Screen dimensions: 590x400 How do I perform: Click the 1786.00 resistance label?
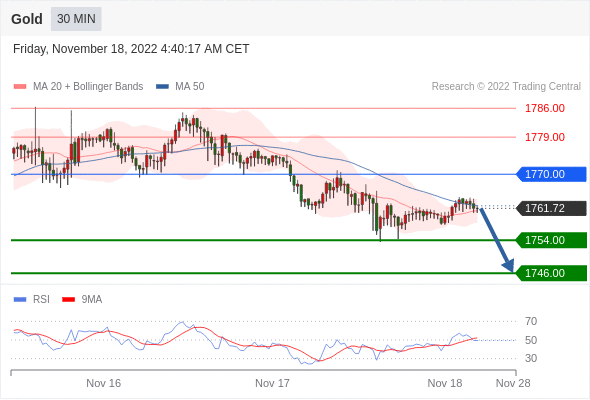(545, 108)
